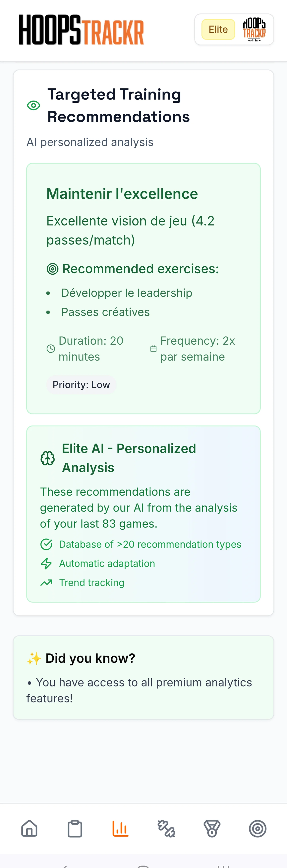Click the target icon by Recommended exercises
This screenshot has width=287, height=868.
[53, 269]
